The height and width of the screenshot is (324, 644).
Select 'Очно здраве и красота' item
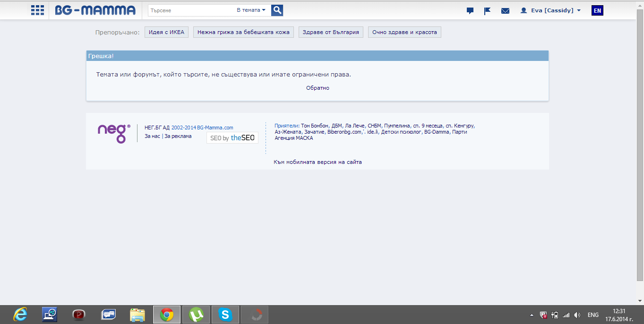404,32
